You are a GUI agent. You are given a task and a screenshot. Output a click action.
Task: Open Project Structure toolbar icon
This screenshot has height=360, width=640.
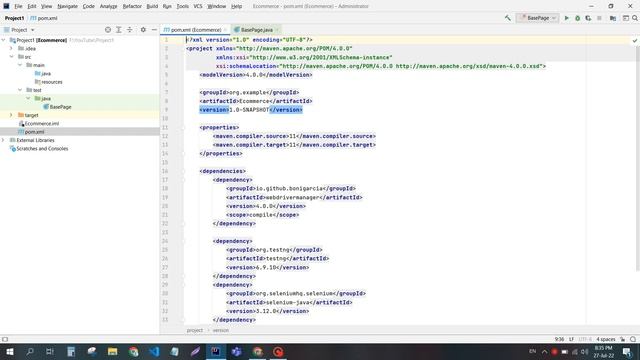tap(613, 18)
